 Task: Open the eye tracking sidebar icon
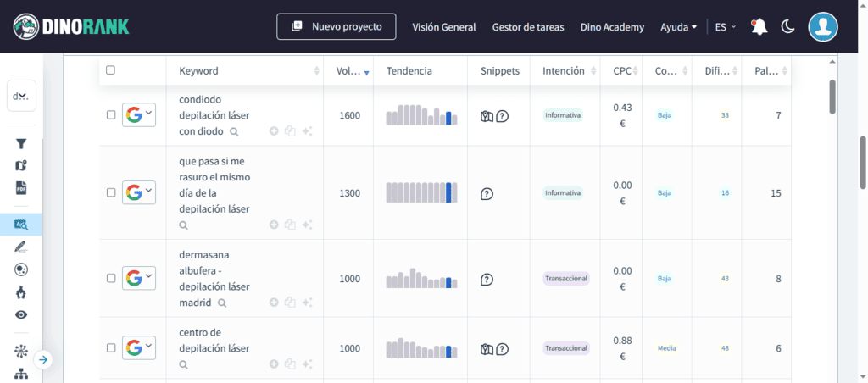pos(21,315)
